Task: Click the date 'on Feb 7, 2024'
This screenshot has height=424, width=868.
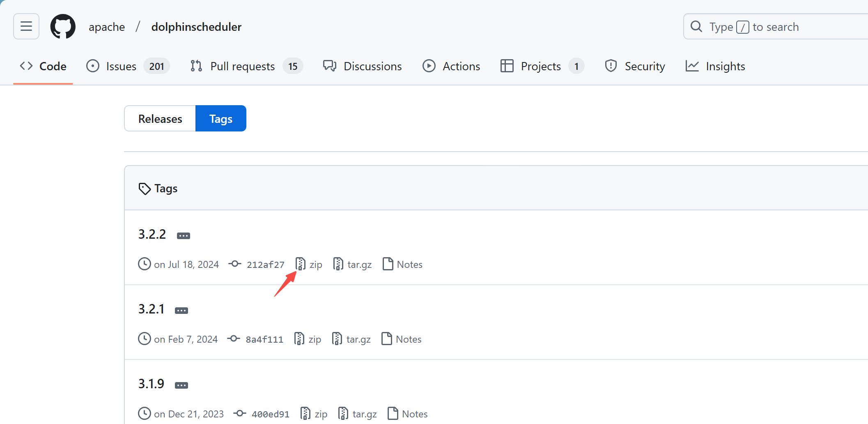Action: coord(186,339)
